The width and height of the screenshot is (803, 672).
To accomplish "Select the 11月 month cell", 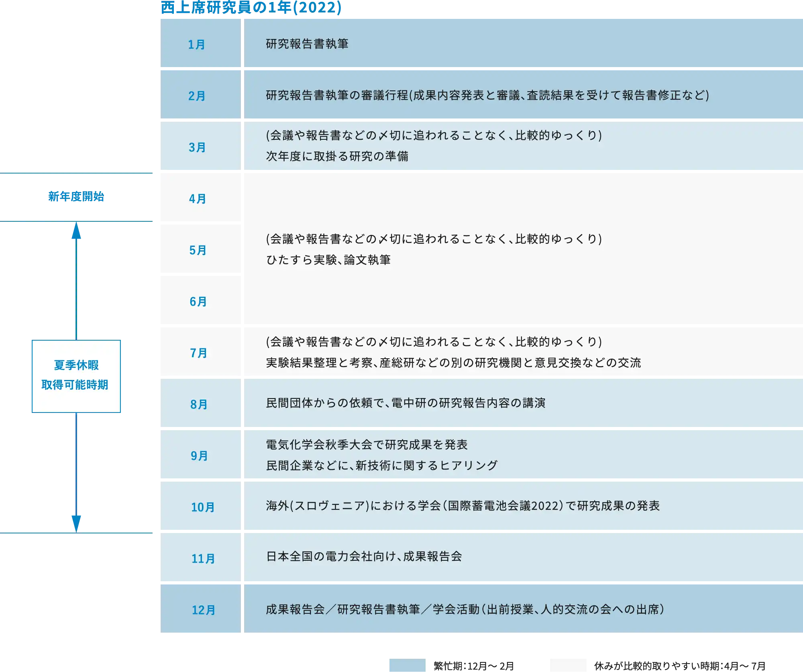I will [201, 557].
